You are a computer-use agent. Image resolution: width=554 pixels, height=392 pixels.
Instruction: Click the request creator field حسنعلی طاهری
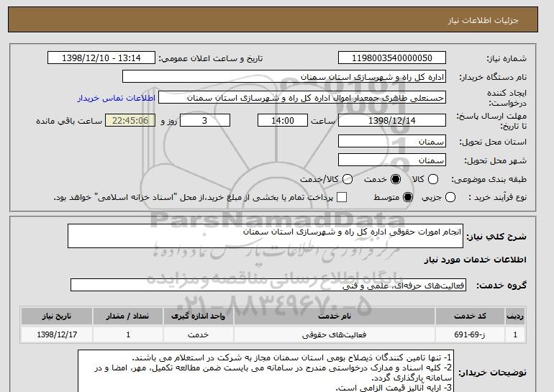tap(302, 98)
